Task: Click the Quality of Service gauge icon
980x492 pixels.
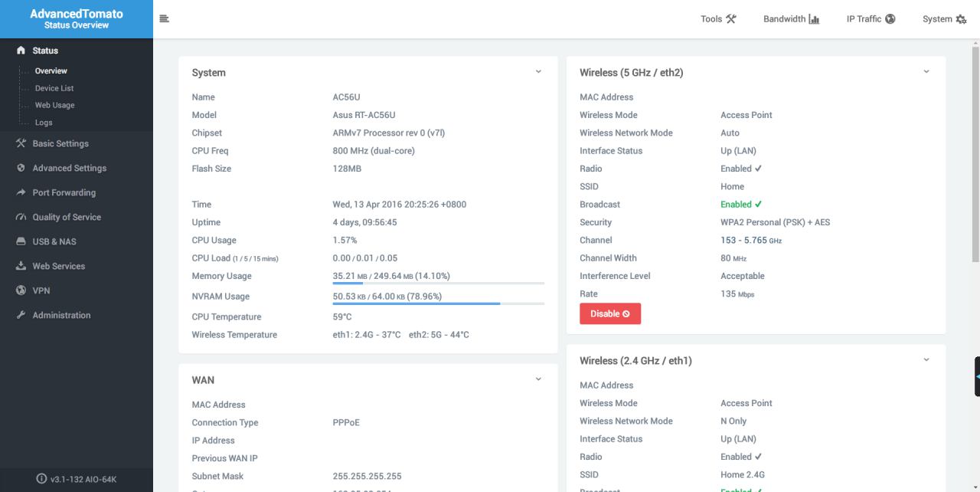Action: click(21, 217)
